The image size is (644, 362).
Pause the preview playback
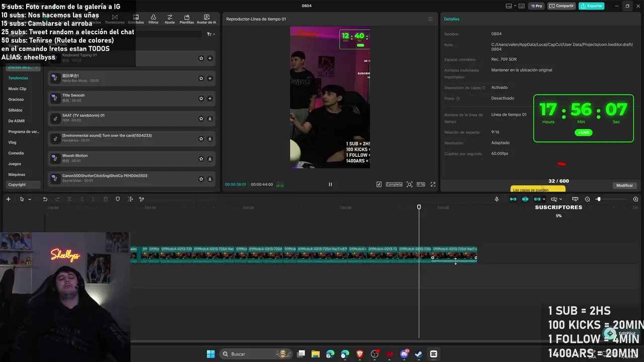[330, 185]
